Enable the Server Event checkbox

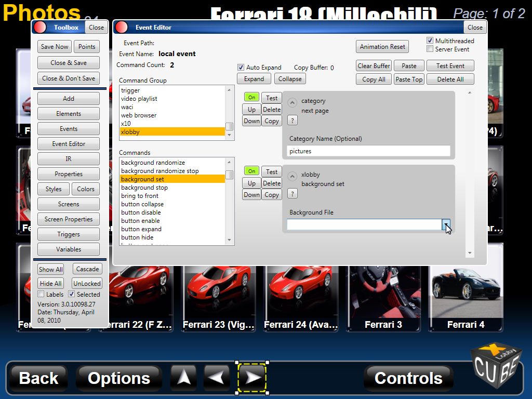coord(430,49)
